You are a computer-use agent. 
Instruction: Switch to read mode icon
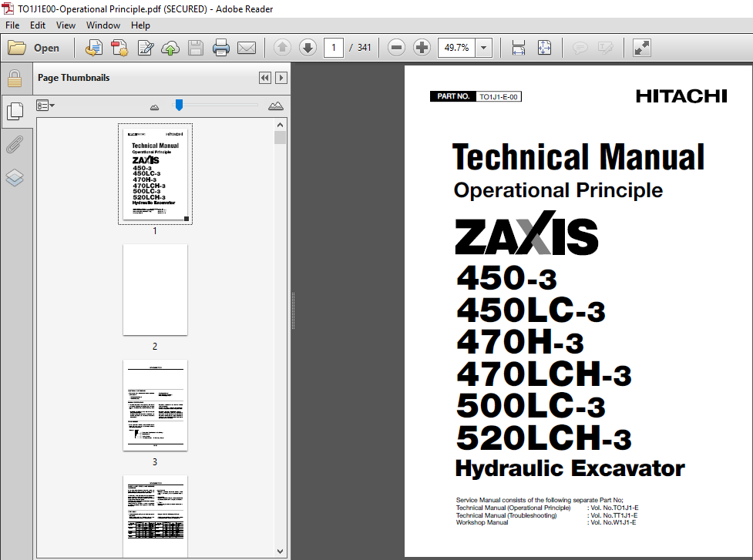641,48
